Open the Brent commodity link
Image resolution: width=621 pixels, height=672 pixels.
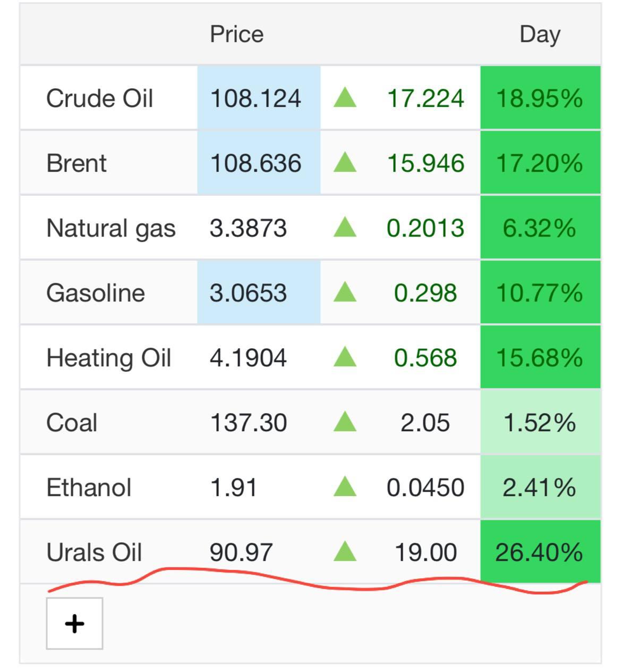(x=76, y=163)
